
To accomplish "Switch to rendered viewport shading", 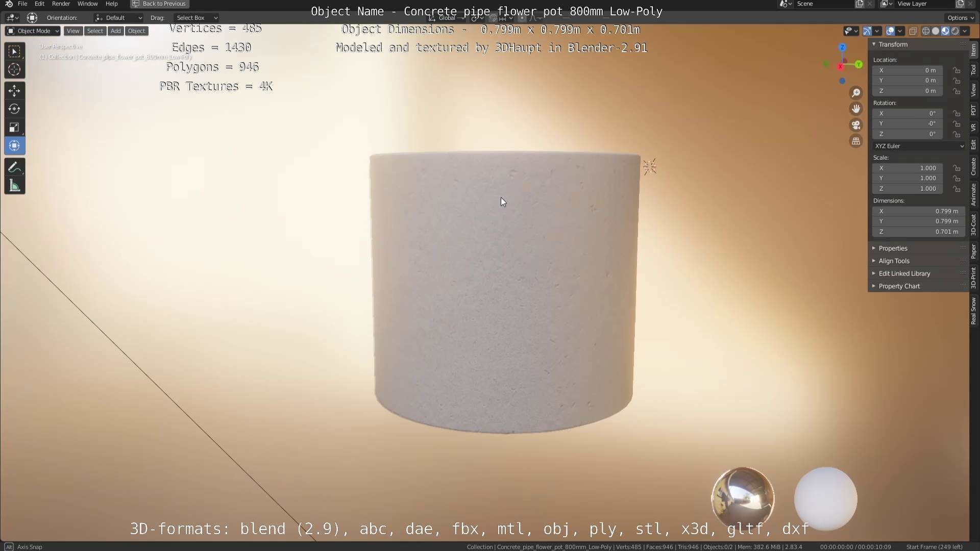I will 955,31.
